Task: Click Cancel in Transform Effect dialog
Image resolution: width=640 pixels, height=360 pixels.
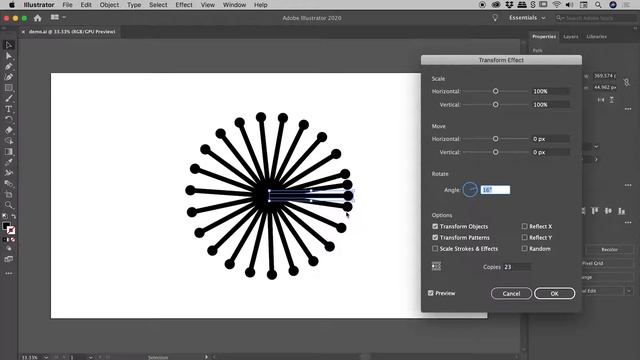Action: point(511,293)
